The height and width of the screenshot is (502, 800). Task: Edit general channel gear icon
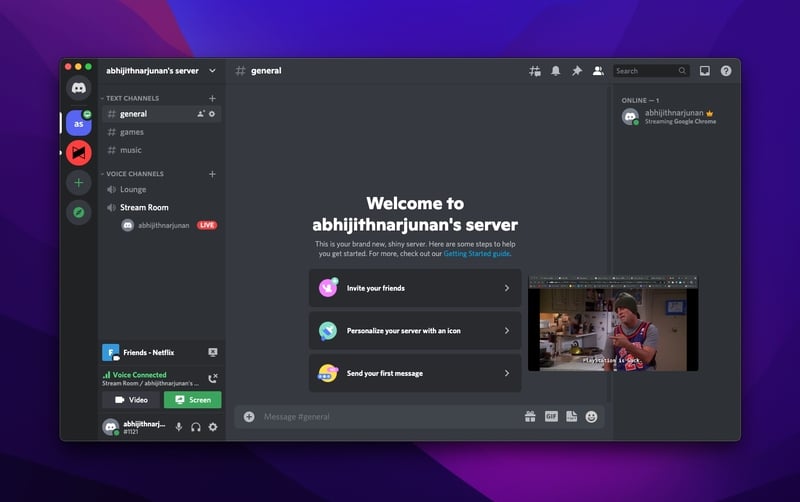pyautogui.click(x=212, y=114)
